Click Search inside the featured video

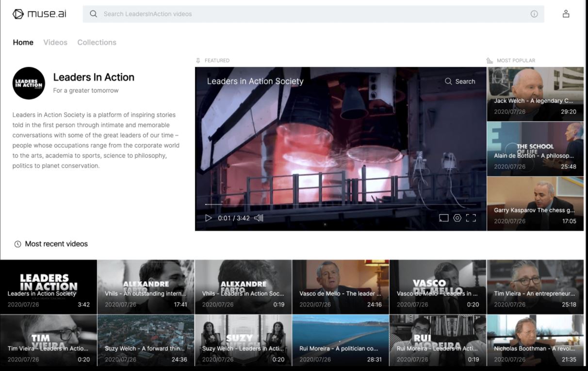click(460, 82)
